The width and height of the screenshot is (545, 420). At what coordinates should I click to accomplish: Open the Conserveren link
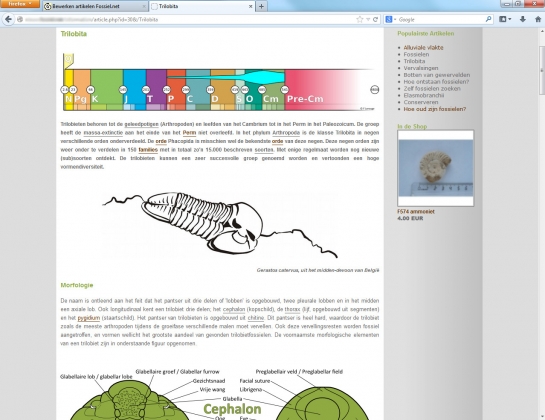pos(420,102)
